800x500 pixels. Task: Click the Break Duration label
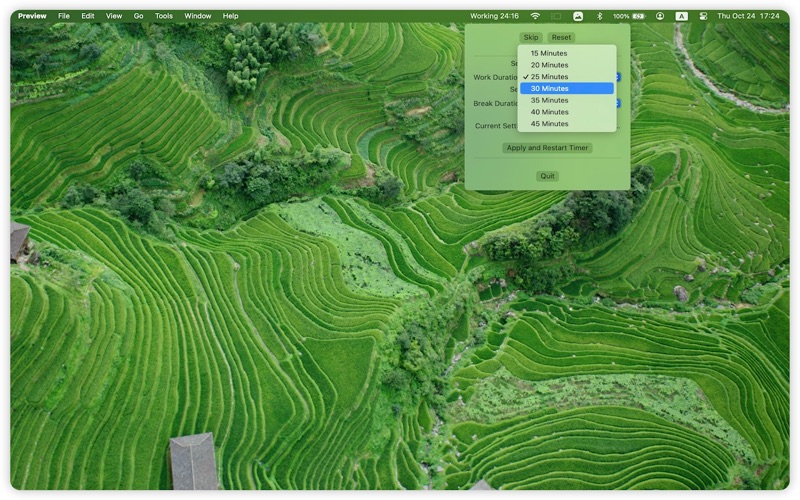495,104
